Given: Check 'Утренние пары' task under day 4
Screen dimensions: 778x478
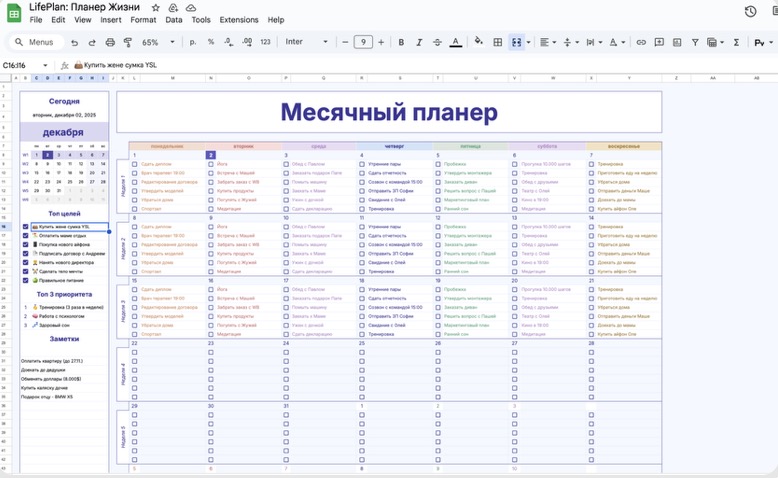Looking at the screenshot, I should tap(362, 164).
